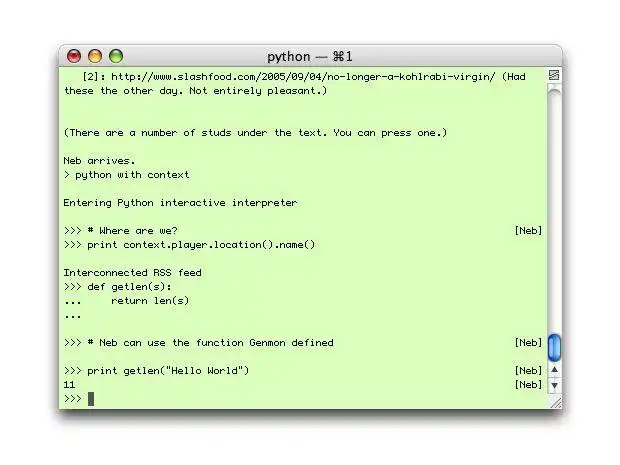
Task: Click the 'Interconnected RSS feed' output line
Action: tap(132, 272)
